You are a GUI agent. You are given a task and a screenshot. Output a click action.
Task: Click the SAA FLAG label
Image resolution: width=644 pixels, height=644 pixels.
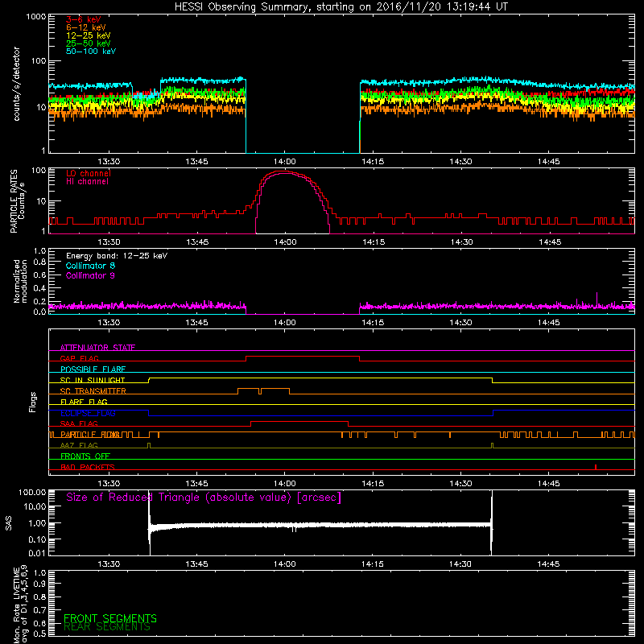click(79, 423)
